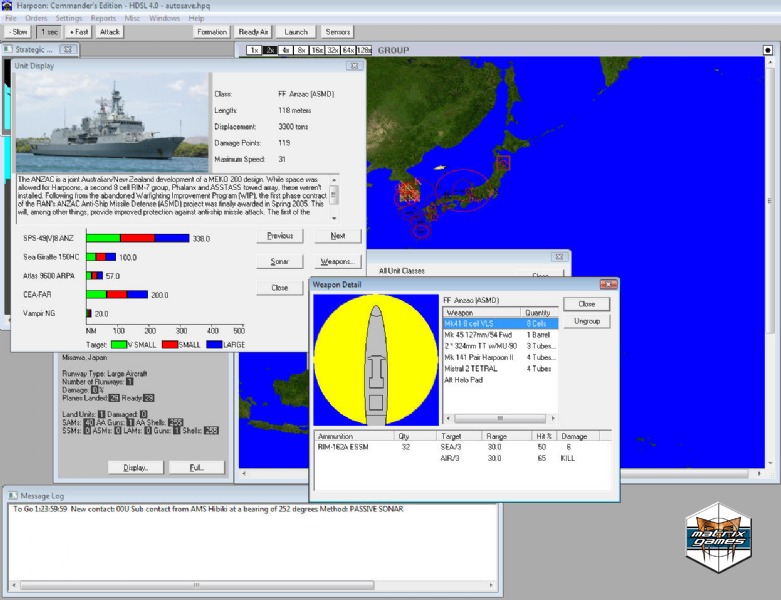781x600 pixels.
Task: Click the Matrix Games logo
Action: [x=720, y=541]
